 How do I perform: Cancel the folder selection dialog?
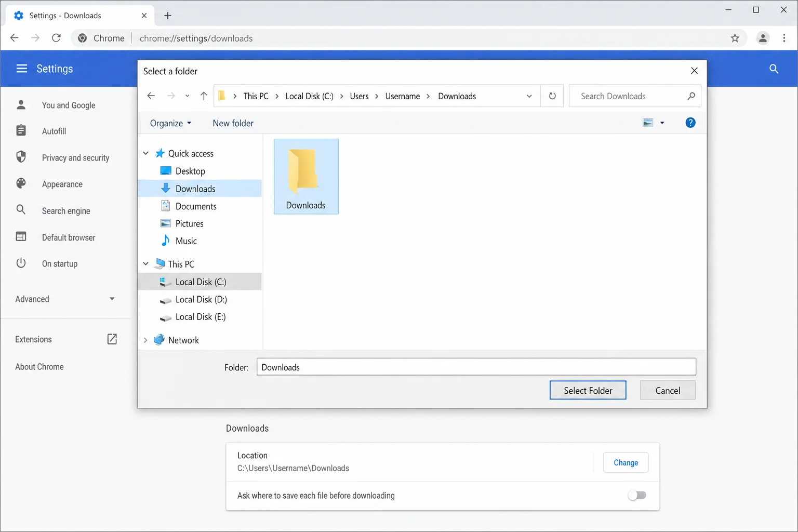pos(668,390)
